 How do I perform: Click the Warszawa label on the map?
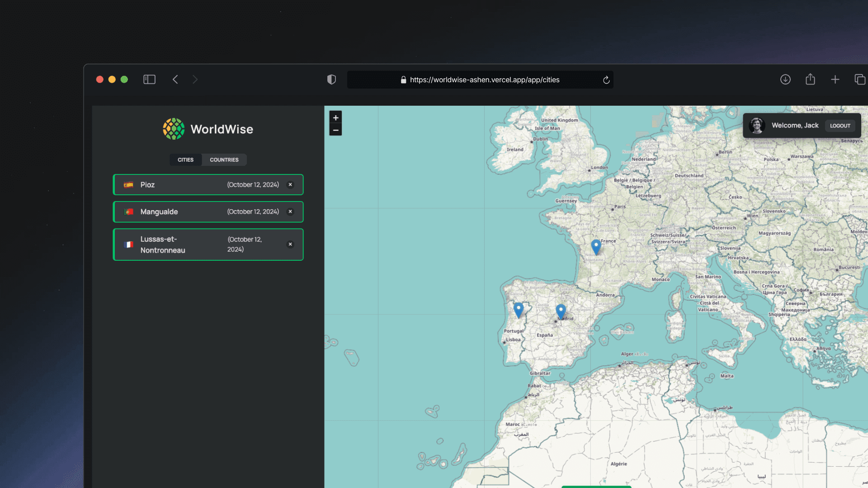pos(802,157)
